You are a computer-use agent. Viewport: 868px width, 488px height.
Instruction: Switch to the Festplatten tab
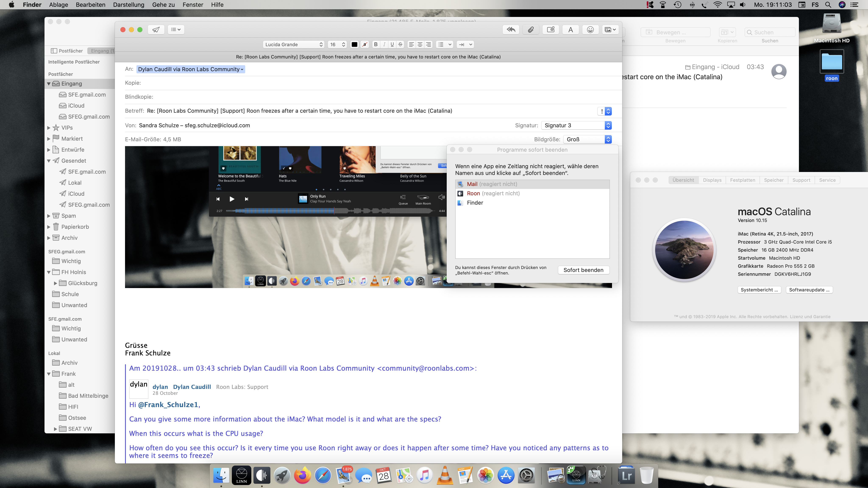[743, 180]
